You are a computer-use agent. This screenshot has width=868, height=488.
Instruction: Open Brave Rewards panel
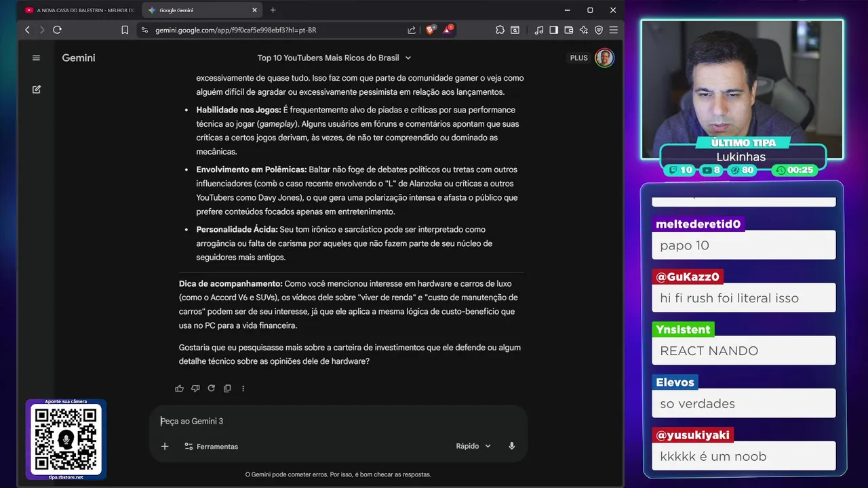pos(448,30)
